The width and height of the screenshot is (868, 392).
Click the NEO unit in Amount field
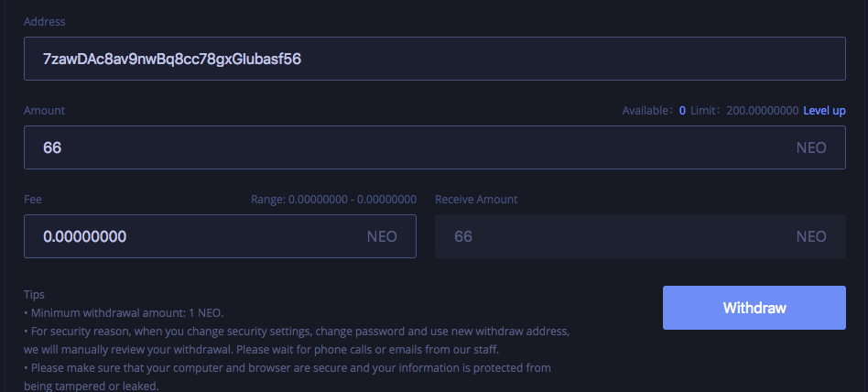[811, 147]
